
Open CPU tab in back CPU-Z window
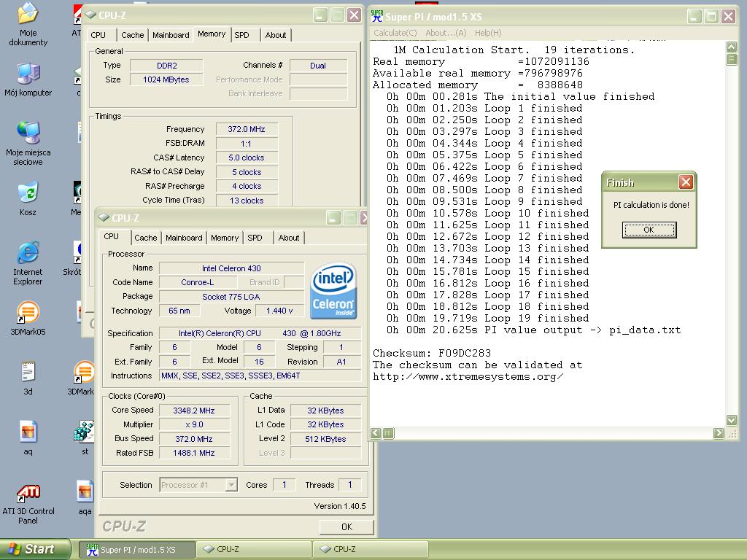[x=98, y=35]
